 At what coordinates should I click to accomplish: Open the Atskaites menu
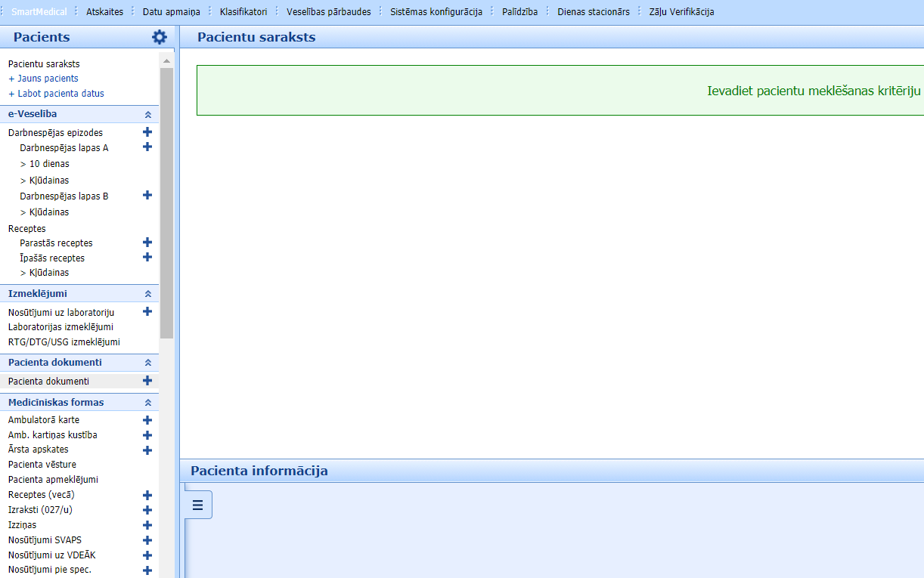point(104,12)
